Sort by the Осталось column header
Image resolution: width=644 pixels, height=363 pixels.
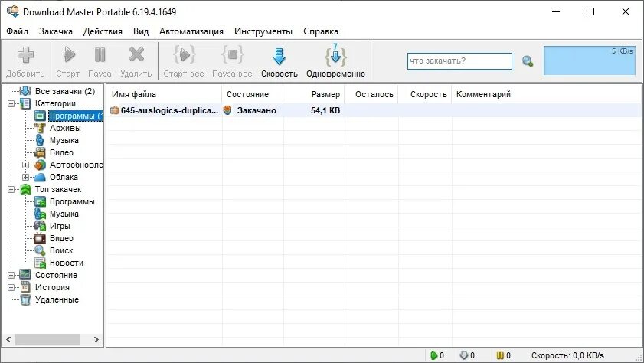pos(371,94)
